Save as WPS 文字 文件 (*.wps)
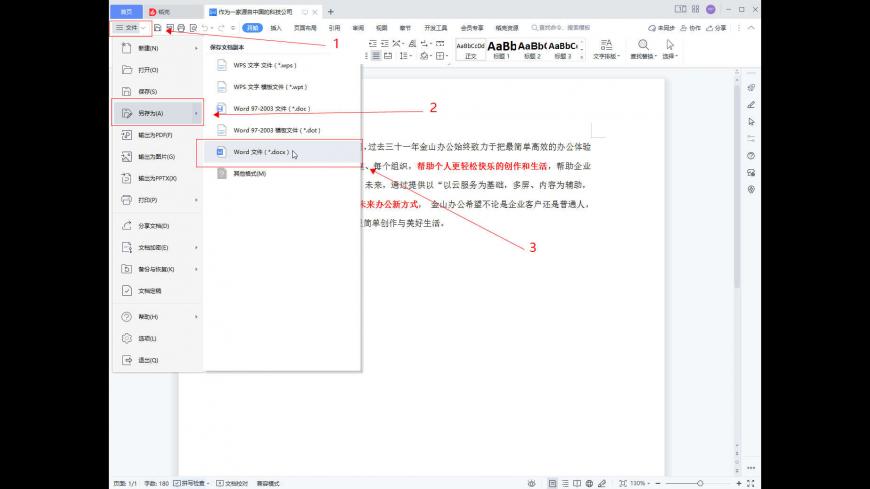 [x=282, y=65]
